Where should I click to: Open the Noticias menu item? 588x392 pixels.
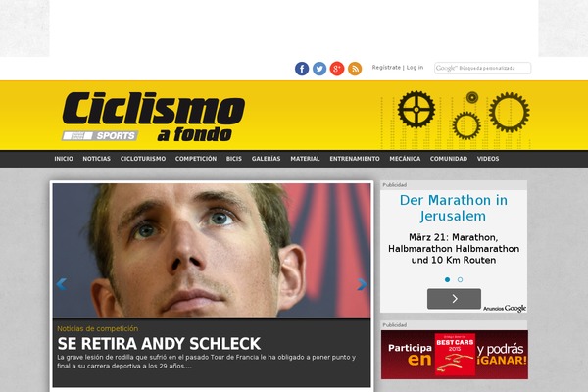pyautogui.click(x=96, y=159)
